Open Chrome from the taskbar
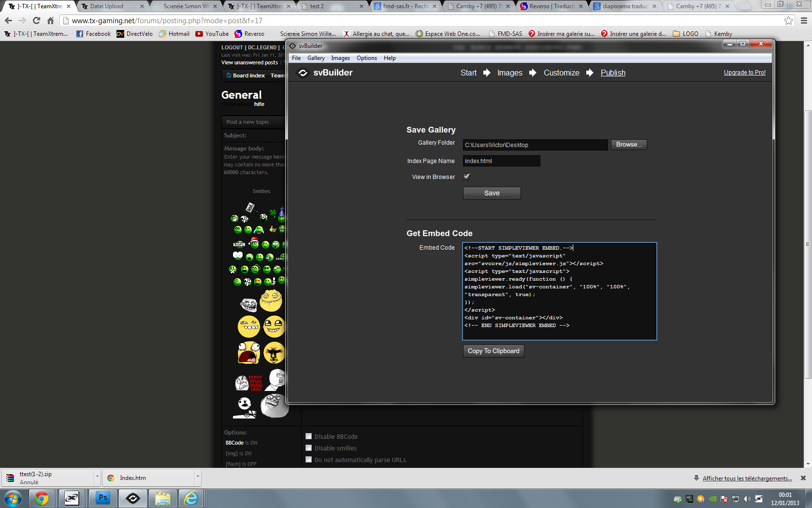 (x=42, y=498)
